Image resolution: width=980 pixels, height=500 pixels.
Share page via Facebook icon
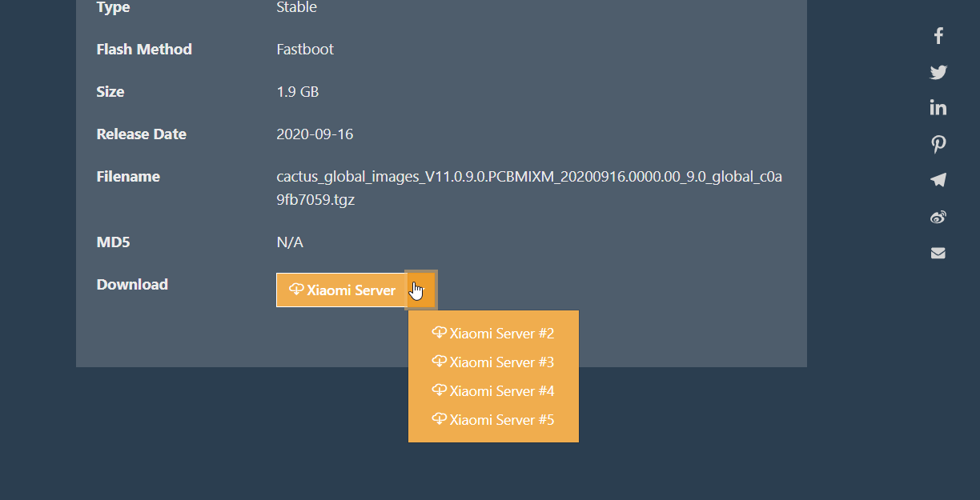938,35
